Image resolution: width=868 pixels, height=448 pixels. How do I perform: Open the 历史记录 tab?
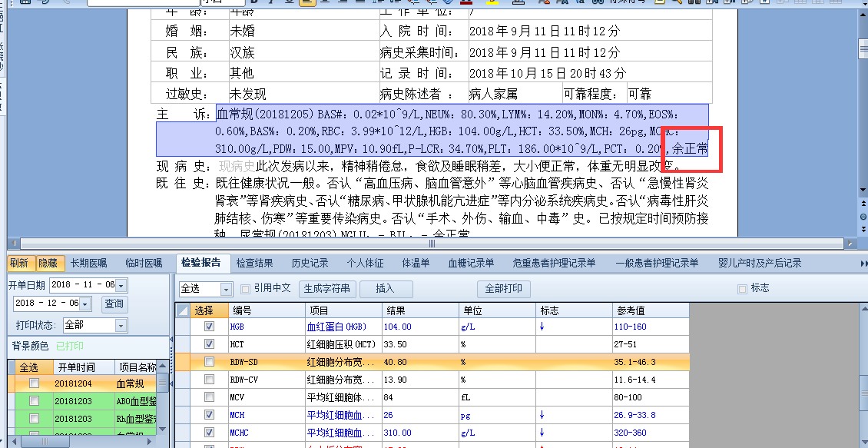tap(310, 263)
